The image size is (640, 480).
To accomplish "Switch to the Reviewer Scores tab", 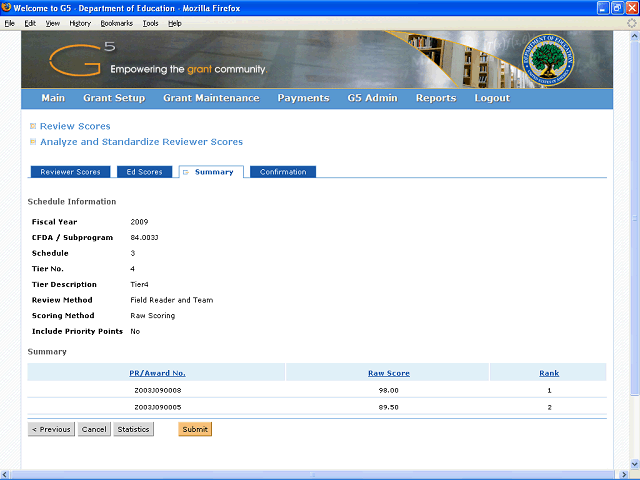I will point(70,172).
